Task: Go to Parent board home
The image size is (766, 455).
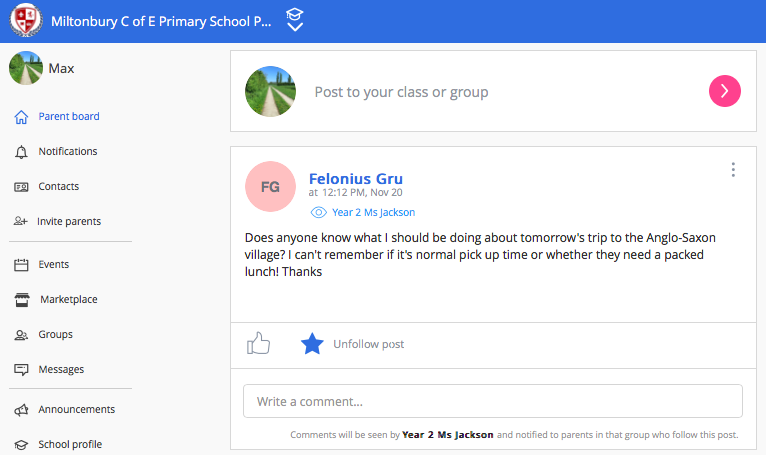Action: click(57, 117)
